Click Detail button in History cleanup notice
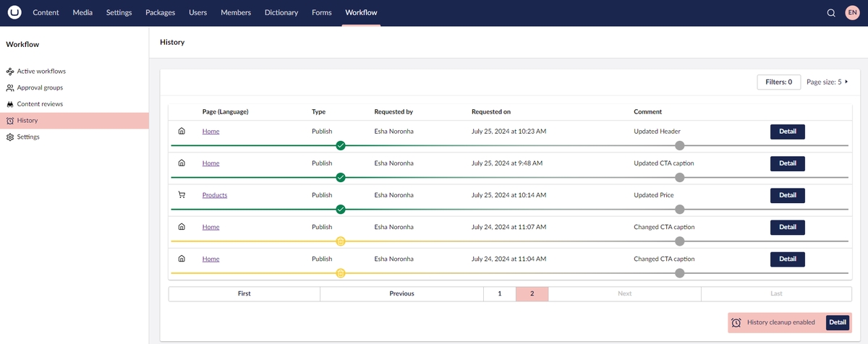 point(837,323)
